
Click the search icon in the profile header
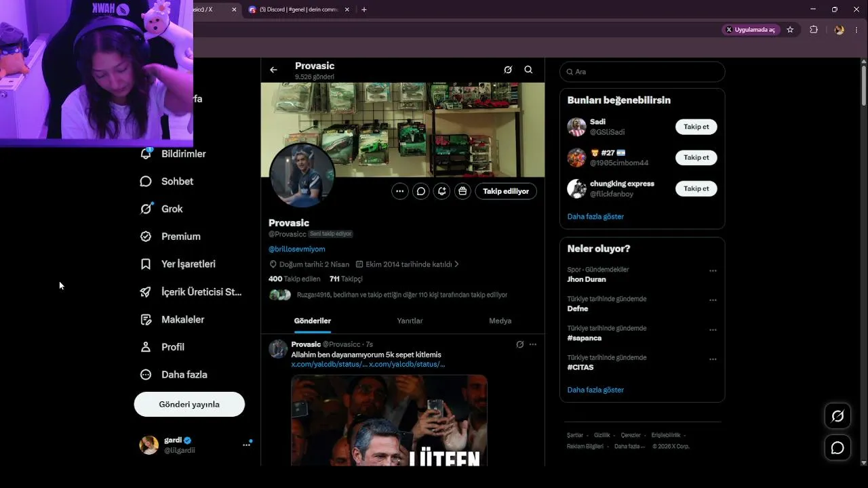point(528,70)
